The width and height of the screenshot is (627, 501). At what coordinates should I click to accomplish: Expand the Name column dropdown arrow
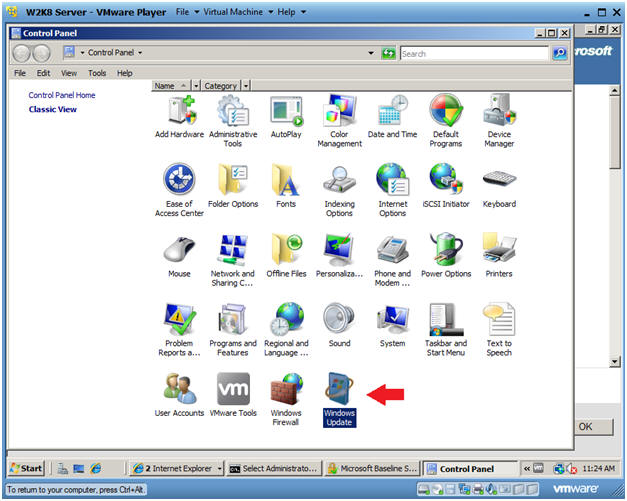[x=196, y=86]
